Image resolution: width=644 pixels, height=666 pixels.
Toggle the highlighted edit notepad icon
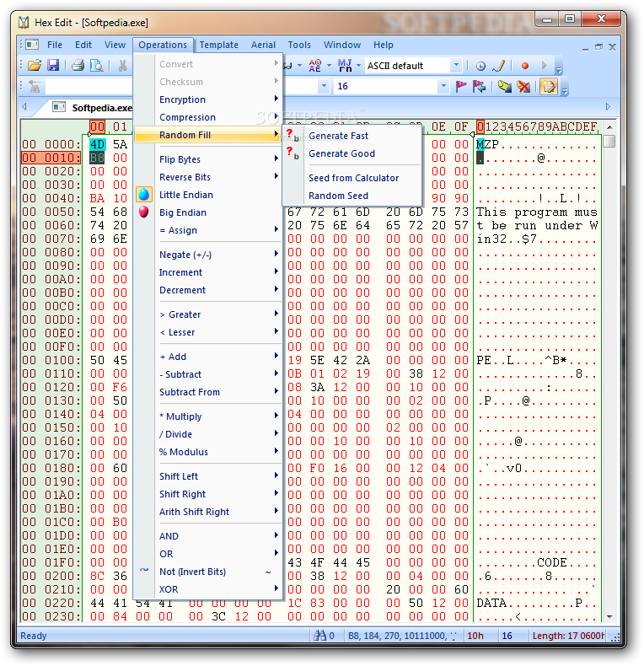tap(549, 87)
